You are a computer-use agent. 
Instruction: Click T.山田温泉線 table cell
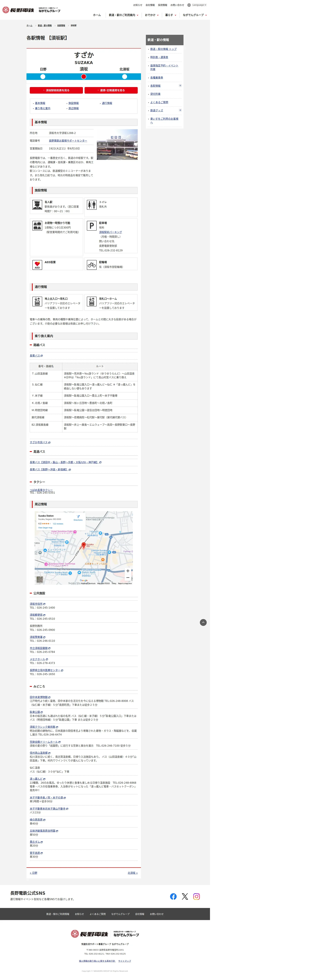pos(46,376)
